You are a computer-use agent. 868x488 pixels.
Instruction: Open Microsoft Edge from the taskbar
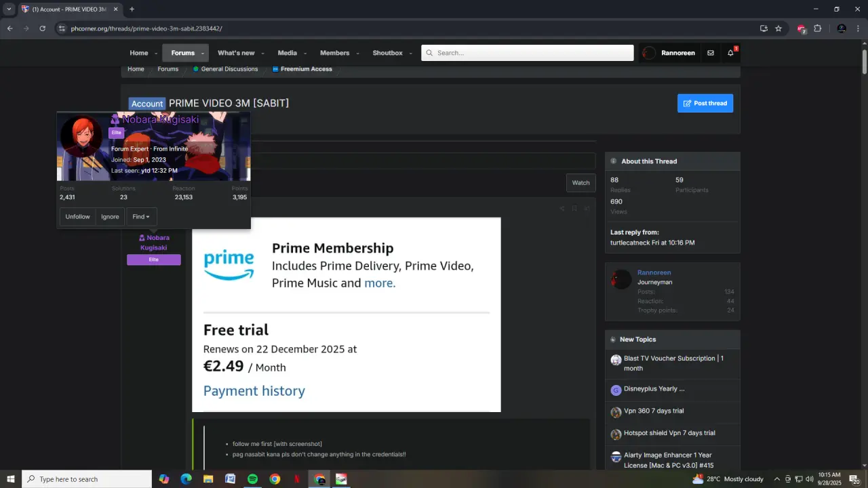point(186,479)
